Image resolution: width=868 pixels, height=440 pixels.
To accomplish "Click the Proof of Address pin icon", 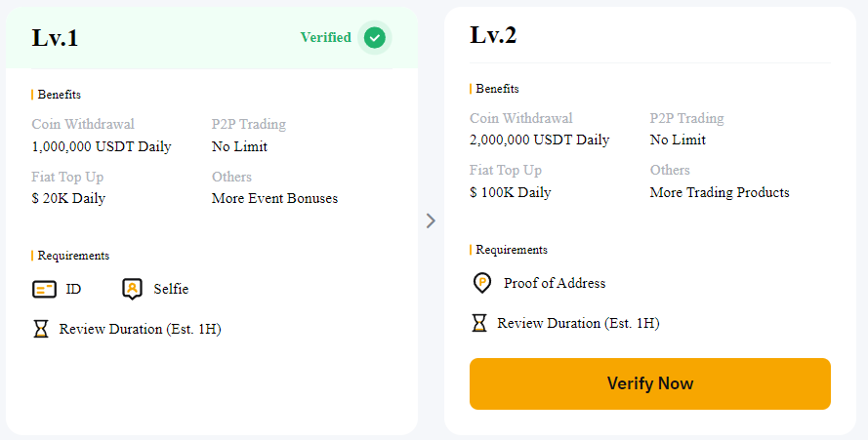I will 482,283.
